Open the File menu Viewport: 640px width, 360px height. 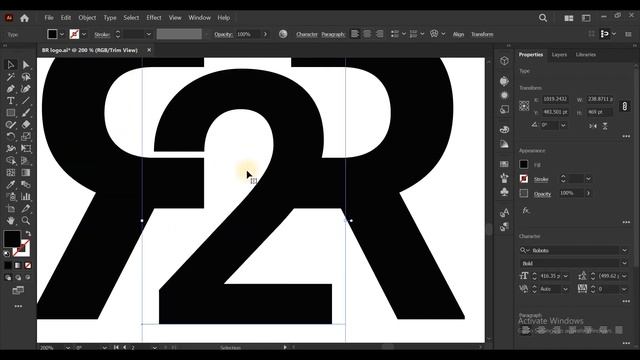click(x=49, y=18)
